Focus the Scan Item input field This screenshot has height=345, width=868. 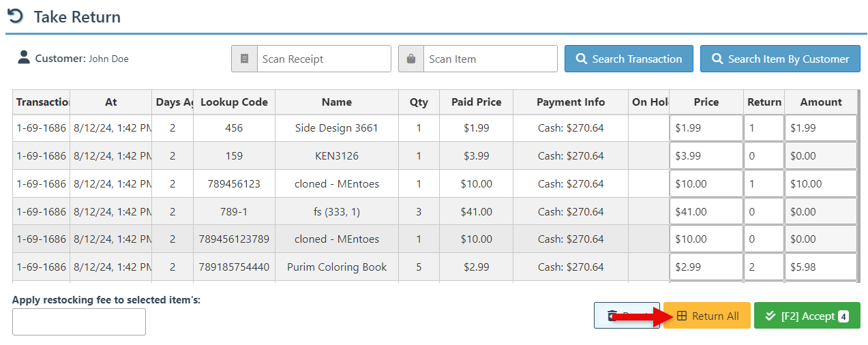pyautogui.click(x=490, y=59)
